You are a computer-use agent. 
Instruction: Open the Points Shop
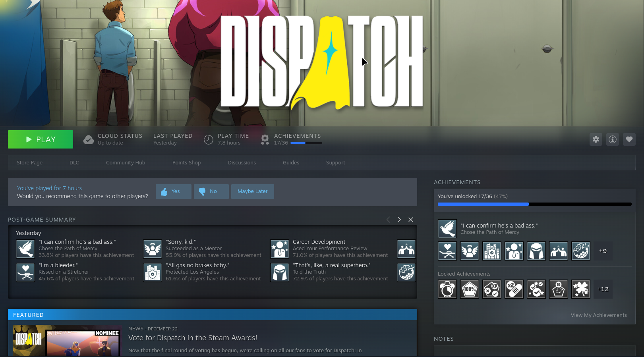(187, 163)
